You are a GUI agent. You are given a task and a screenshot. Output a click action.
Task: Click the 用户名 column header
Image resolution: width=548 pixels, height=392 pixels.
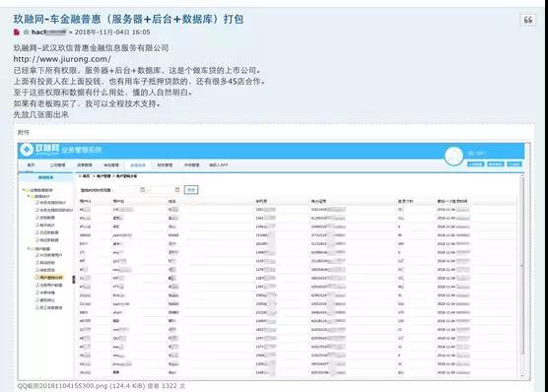pyautogui.click(x=118, y=201)
